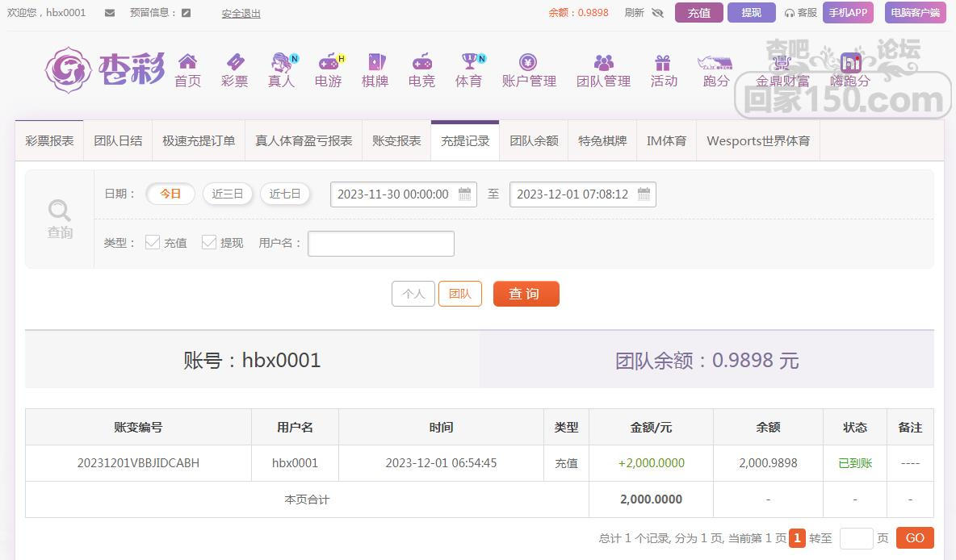Uncheck the 提现 type checkbox
Screen dimensions: 956x560
point(209,242)
